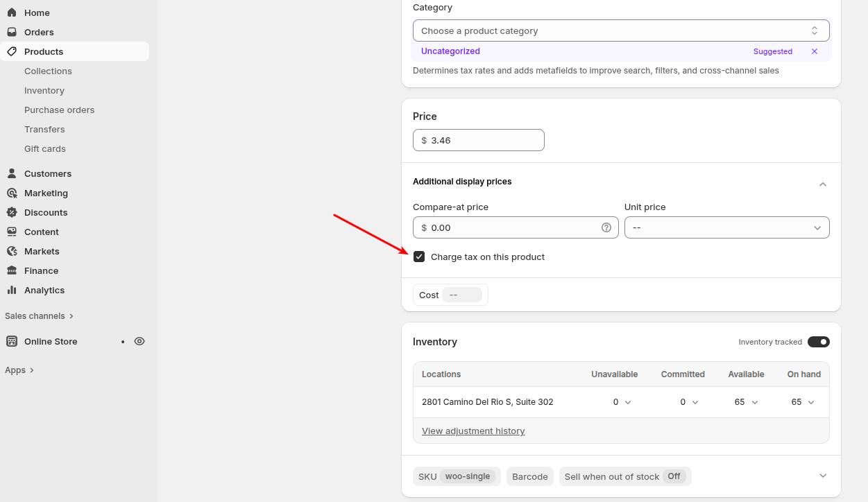Collapse the Additional display prices section
Image resolution: width=868 pixels, height=502 pixels.
pyautogui.click(x=823, y=184)
